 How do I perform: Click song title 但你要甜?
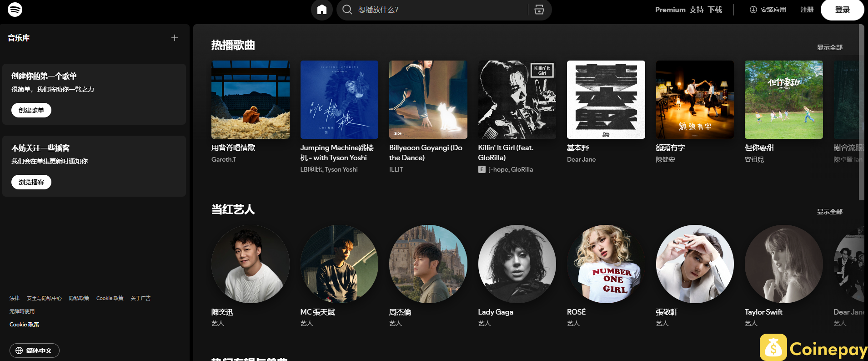[x=759, y=147]
